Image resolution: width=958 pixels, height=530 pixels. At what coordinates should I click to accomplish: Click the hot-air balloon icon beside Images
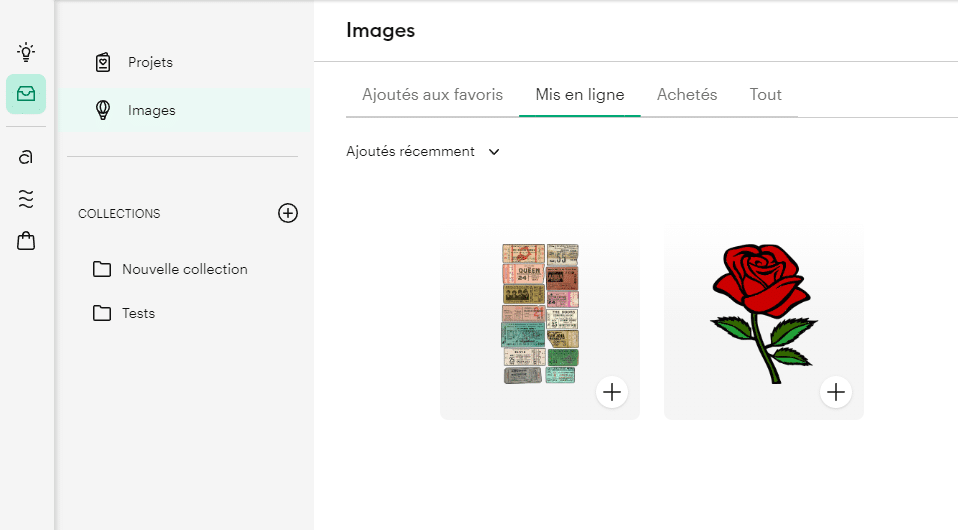click(103, 110)
